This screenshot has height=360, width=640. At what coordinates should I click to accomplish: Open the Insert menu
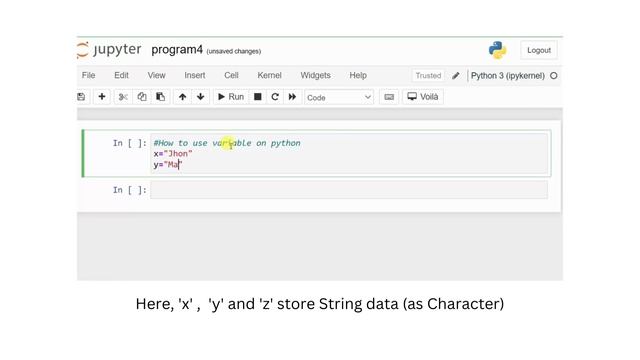point(195,76)
